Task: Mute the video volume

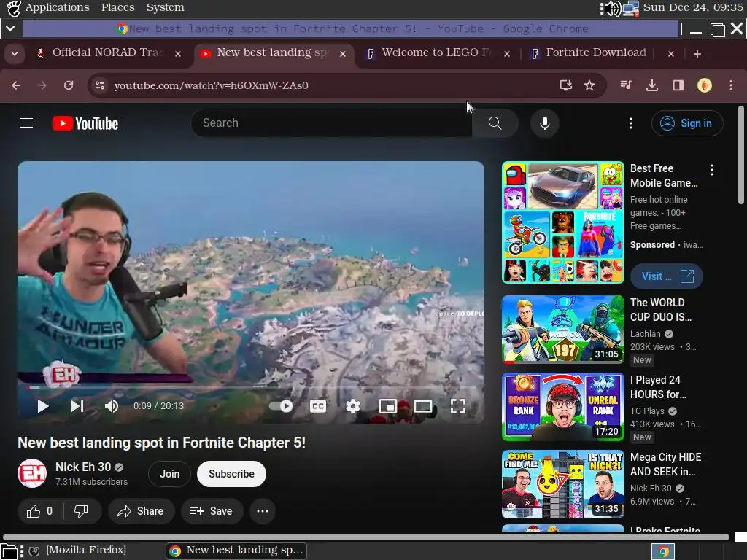Action: pyautogui.click(x=112, y=406)
